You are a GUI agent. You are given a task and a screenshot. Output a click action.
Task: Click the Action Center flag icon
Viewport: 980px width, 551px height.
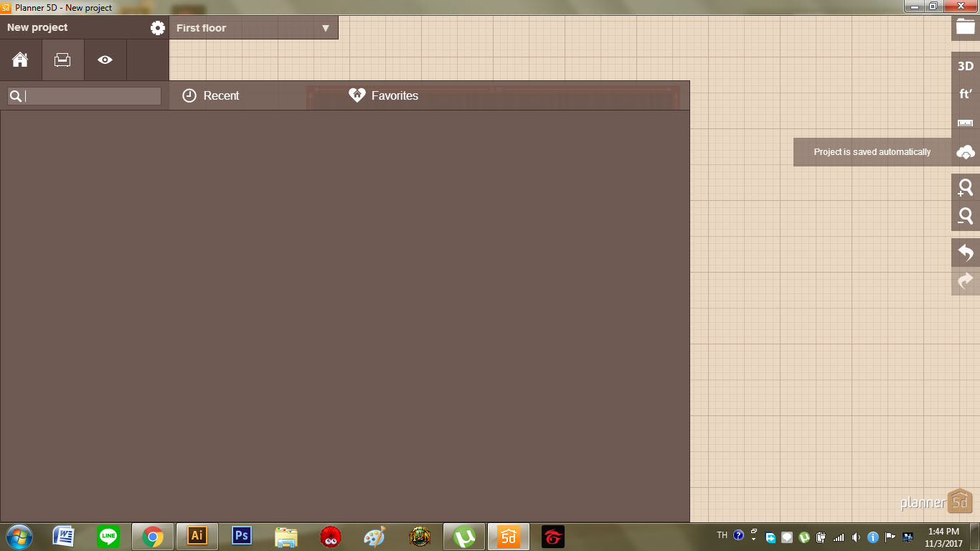point(890,537)
